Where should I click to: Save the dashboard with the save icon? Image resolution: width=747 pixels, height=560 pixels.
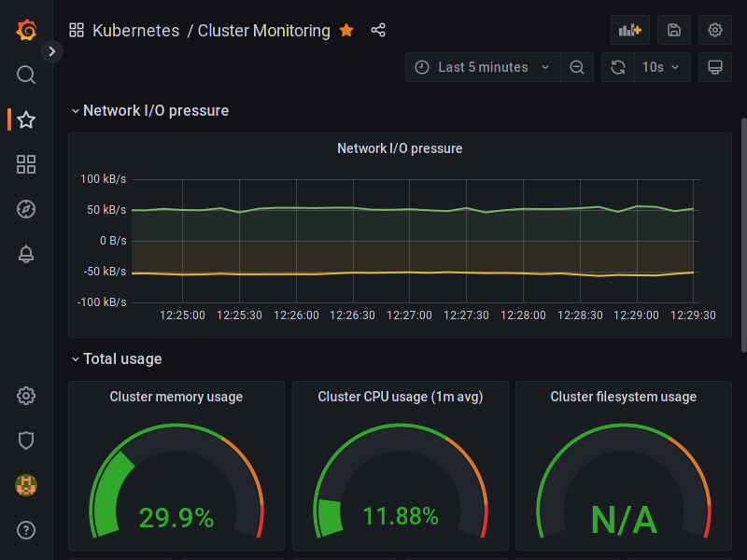(674, 30)
